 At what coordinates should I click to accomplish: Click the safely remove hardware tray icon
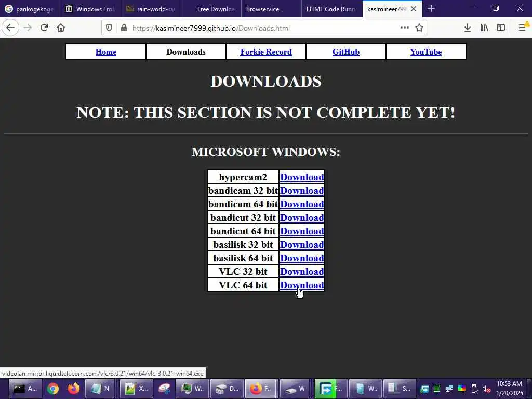pos(475,389)
